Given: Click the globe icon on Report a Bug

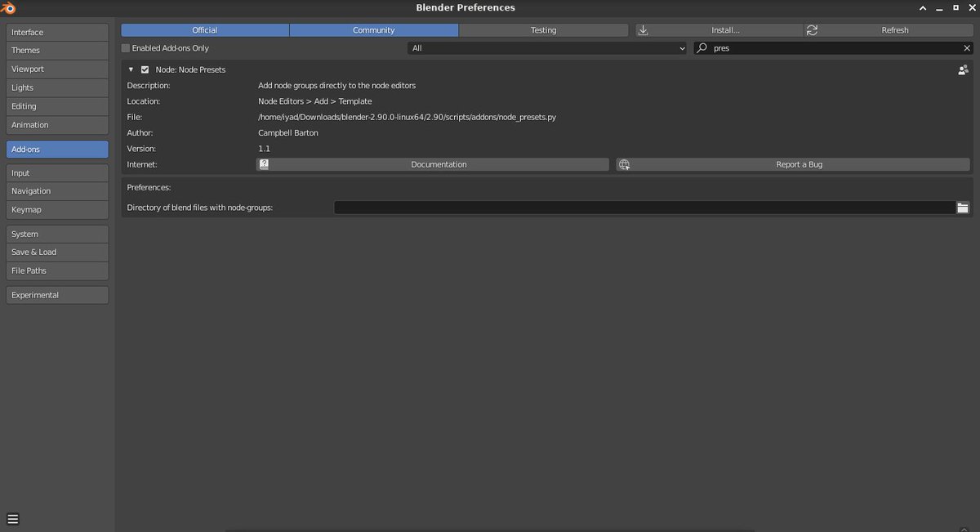Looking at the screenshot, I should point(624,164).
